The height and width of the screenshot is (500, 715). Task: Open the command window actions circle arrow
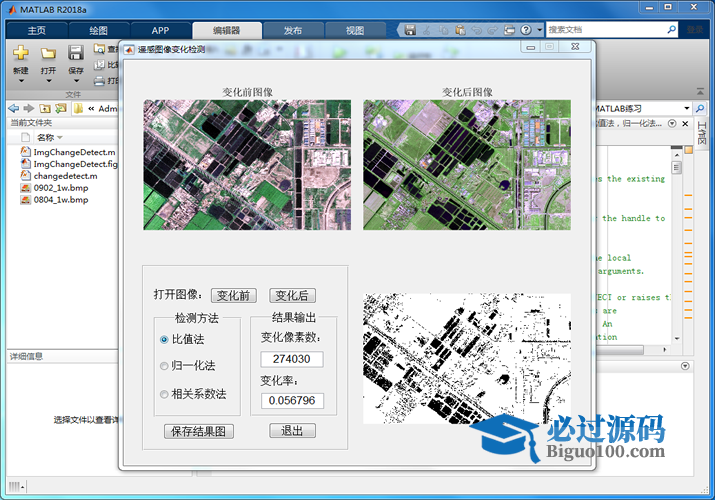685,366
